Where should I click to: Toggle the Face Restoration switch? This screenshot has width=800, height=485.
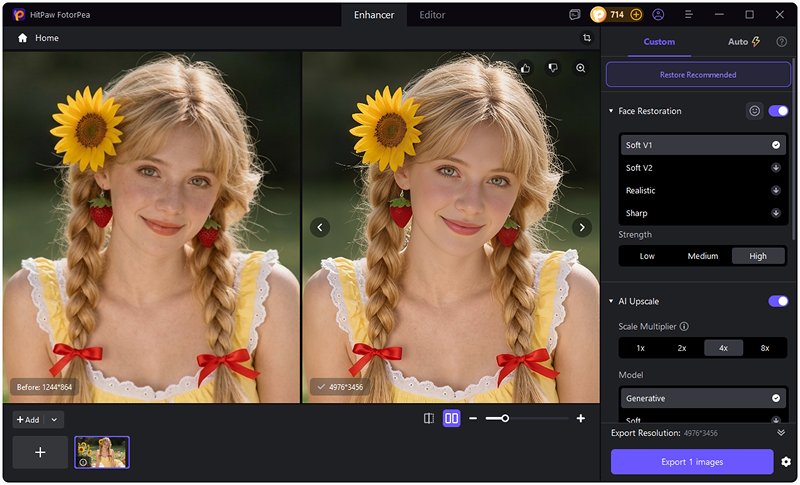coord(778,111)
